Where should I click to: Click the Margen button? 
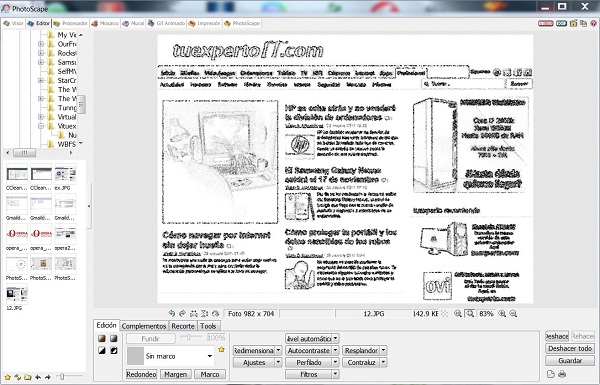coord(176,374)
